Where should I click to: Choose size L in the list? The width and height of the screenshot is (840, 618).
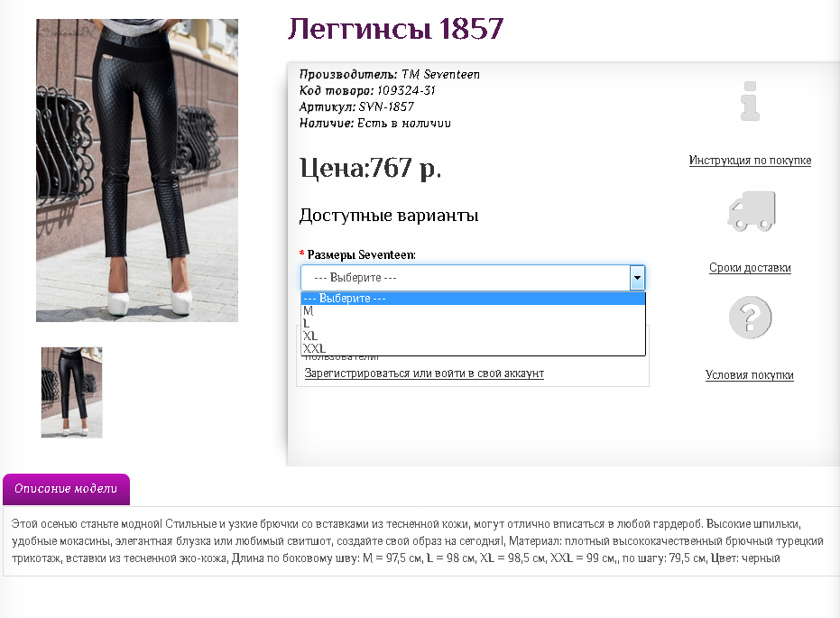click(x=473, y=324)
